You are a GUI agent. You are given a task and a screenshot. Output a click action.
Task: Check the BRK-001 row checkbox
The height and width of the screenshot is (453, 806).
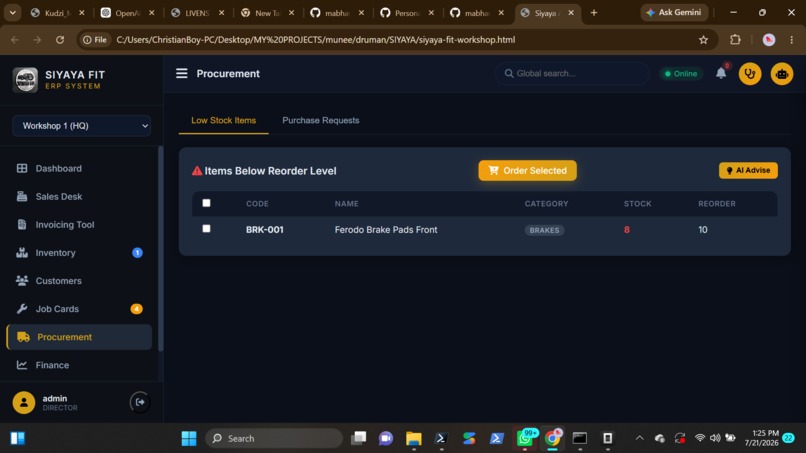[x=206, y=228]
